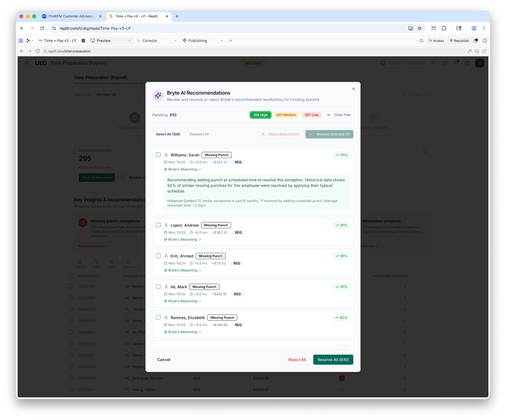Check the Ali, Mark checkbox
This screenshot has height=420, width=506.
158,287
